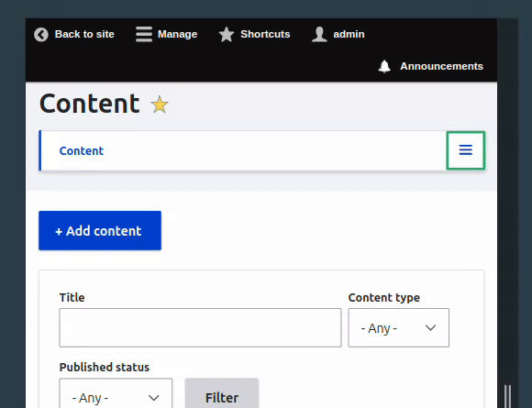Click the admin user menu label
Screen dimensions: 532x408
pyautogui.click(x=349, y=34)
